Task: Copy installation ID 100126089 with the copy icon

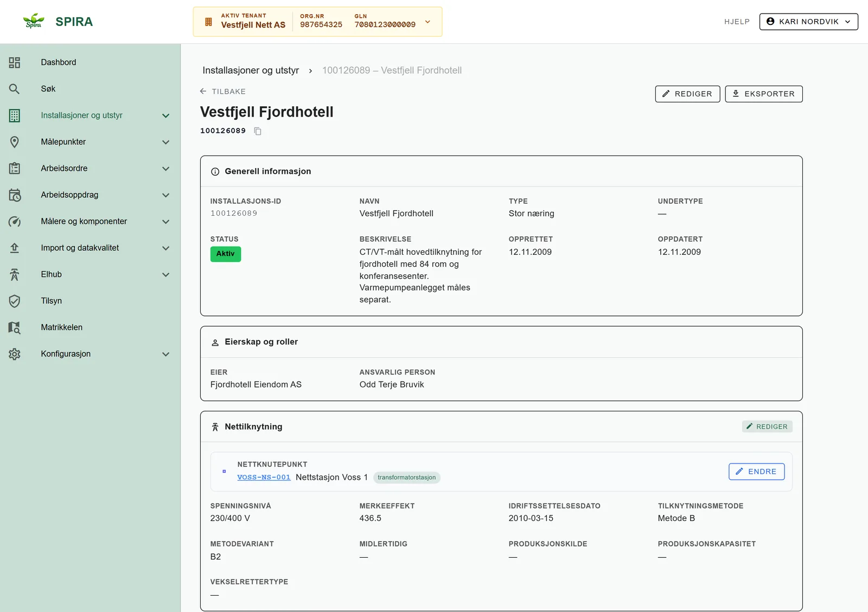Action: [258, 131]
